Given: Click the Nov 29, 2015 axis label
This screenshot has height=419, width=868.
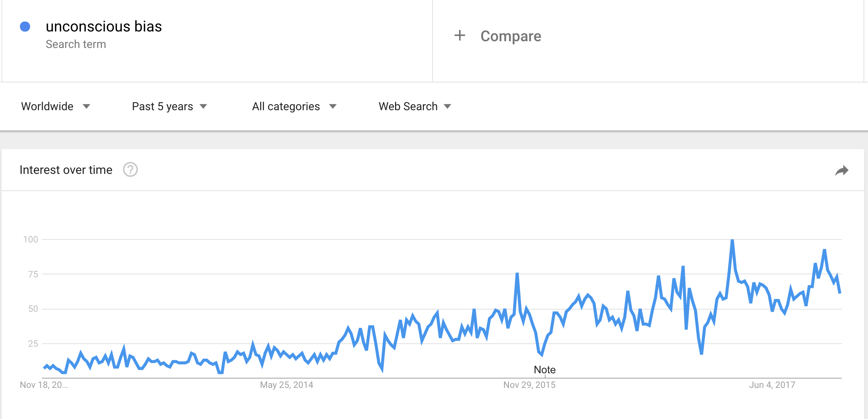Looking at the screenshot, I should (529, 385).
